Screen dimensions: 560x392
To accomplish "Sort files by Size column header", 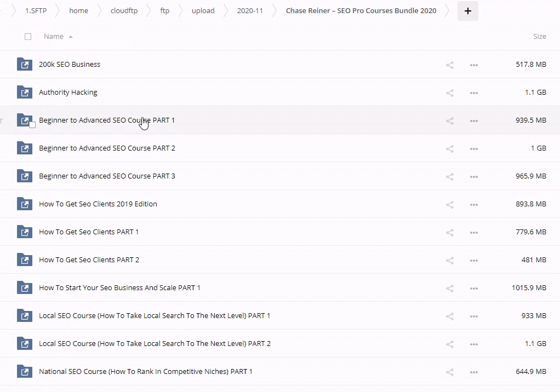I will point(539,37).
